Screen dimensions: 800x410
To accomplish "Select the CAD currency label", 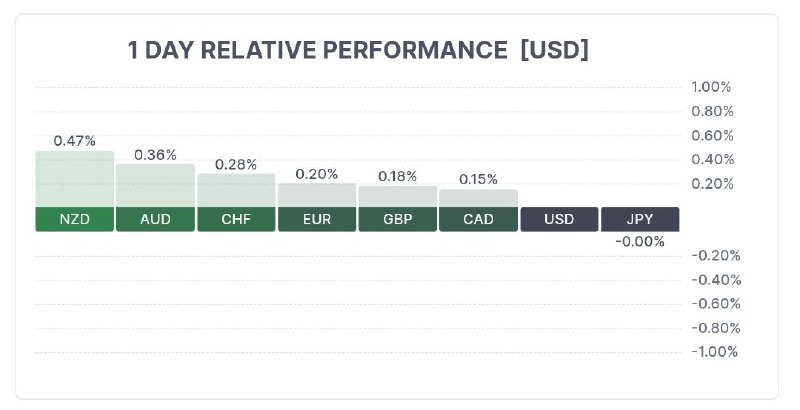I will (x=479, y=219).
